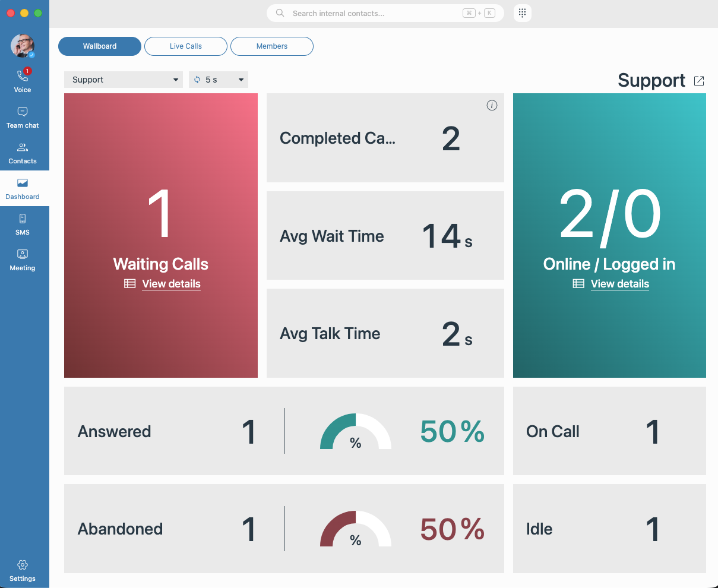Open the Contacts sidebar icon

click(22, 152)
